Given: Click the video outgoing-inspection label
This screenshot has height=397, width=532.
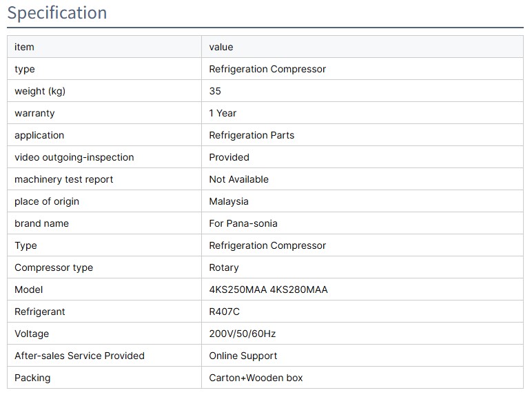Looking at the screenshot, I should (74, 157).
